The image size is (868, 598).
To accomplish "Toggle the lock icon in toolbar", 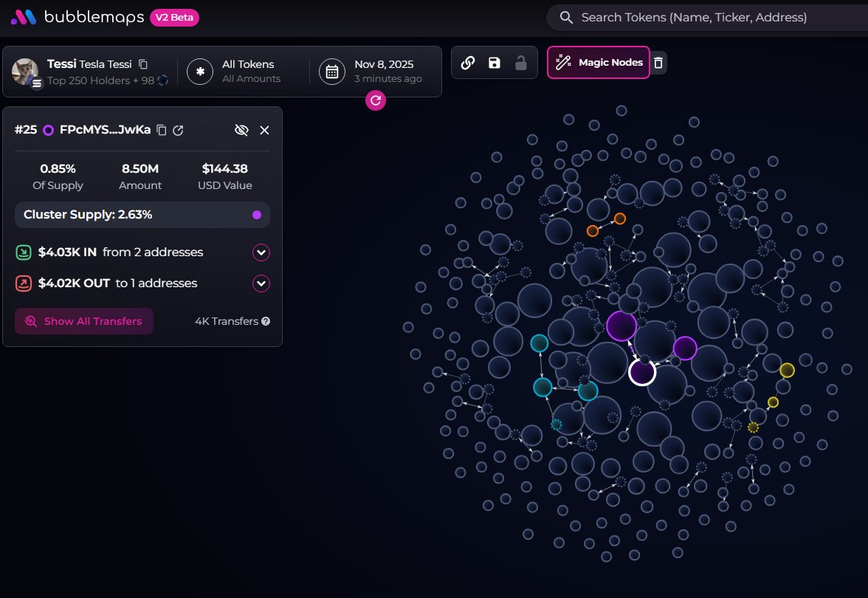I will coord(521,63).
